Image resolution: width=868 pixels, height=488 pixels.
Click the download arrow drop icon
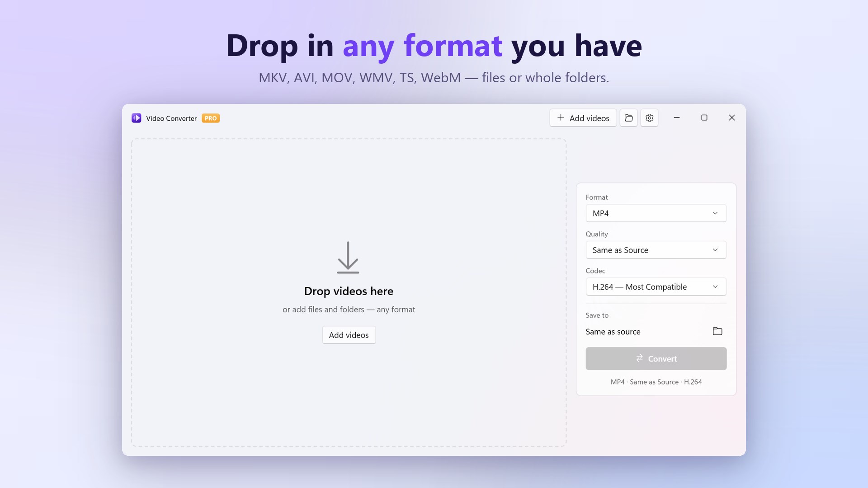click(348, 258)
